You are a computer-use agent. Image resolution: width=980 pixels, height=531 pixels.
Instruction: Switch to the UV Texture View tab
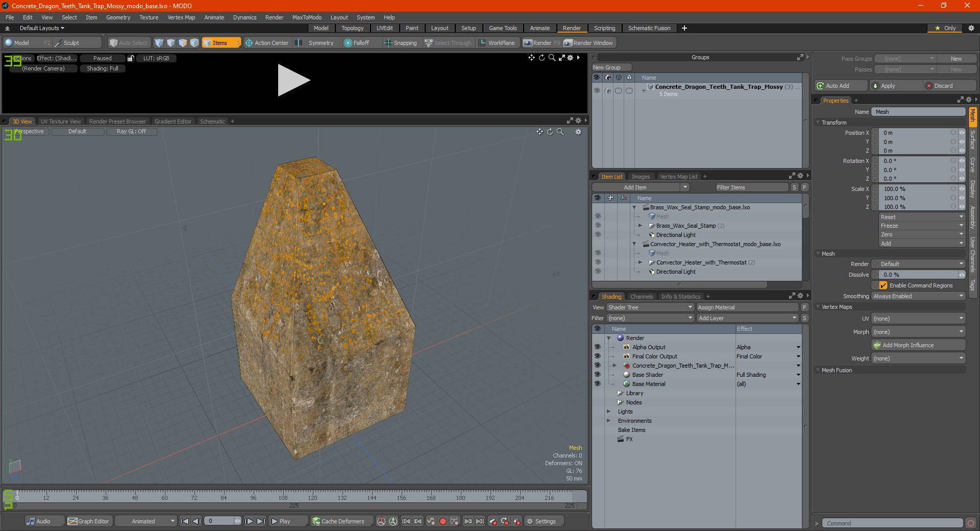(60, 122)
